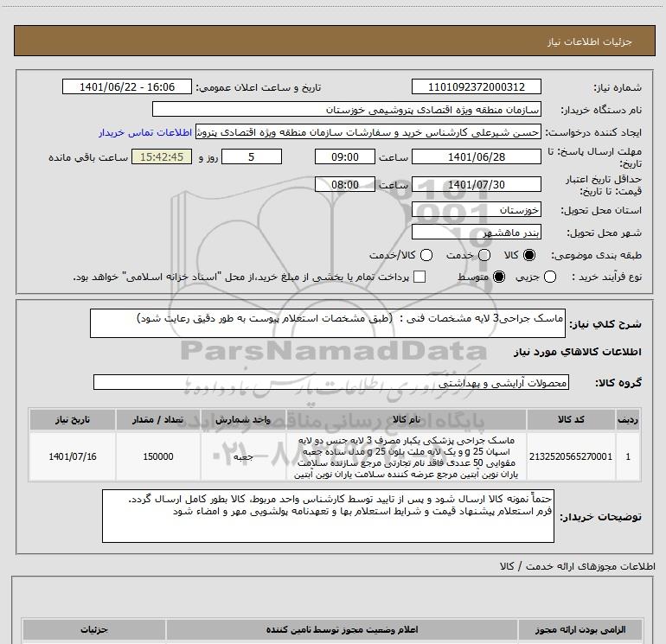
Task: Click the request creator name field
Action: [x=368, y=132]
